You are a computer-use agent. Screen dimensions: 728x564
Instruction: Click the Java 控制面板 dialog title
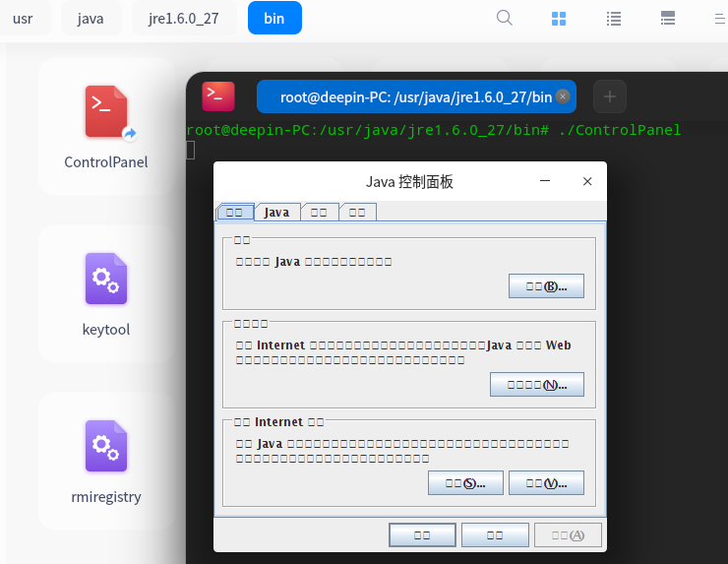409,182
